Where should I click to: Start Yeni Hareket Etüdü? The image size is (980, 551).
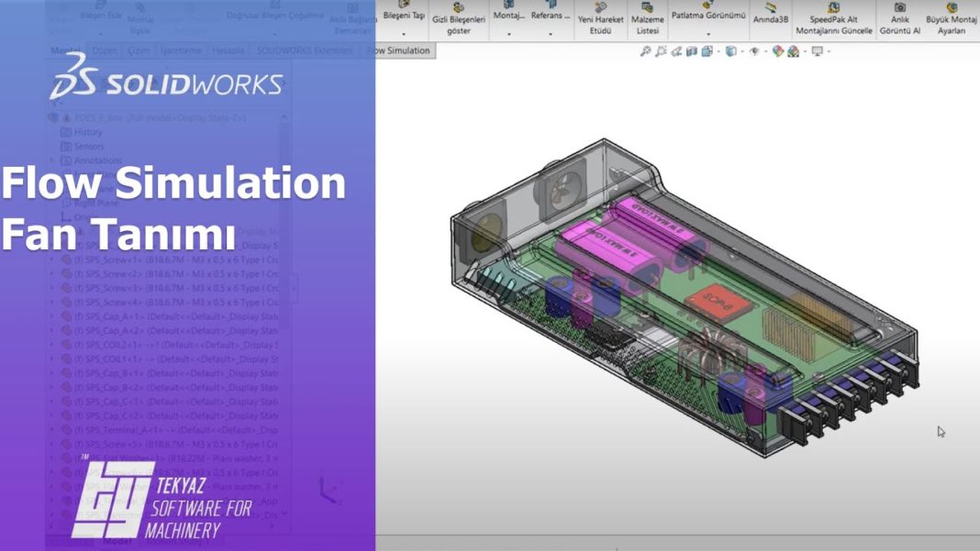point(600,18)
